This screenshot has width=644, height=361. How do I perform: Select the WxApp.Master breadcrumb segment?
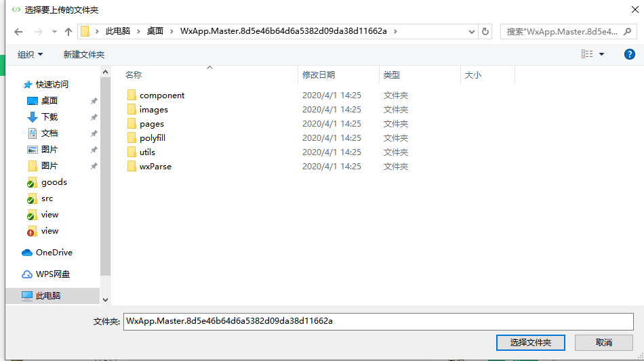(283, 31)
